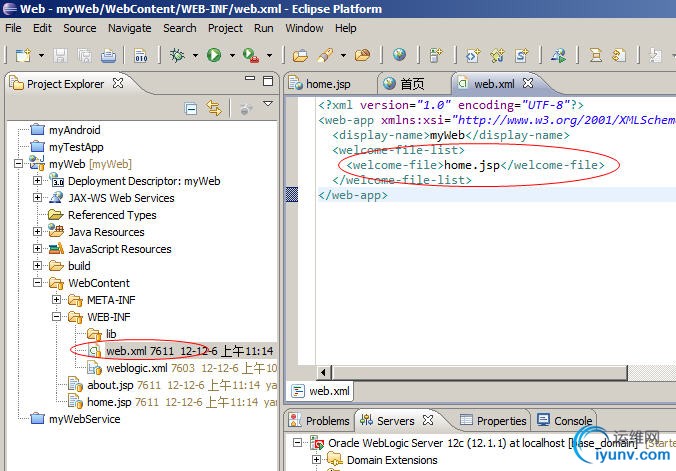Image resolution: width=676 pixels, height=471 pixels.
Task: Close the web.xml editor tab
Action: click(x=529, y=84)
